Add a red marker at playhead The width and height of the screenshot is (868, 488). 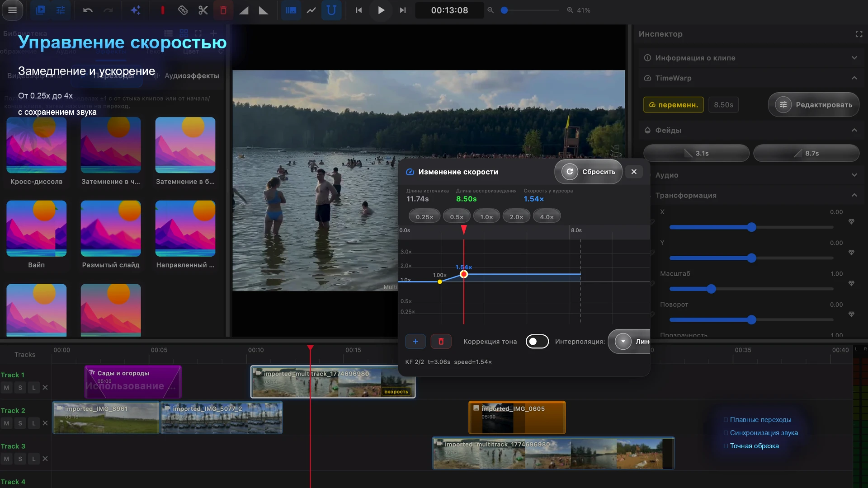(x=162, y=10)
